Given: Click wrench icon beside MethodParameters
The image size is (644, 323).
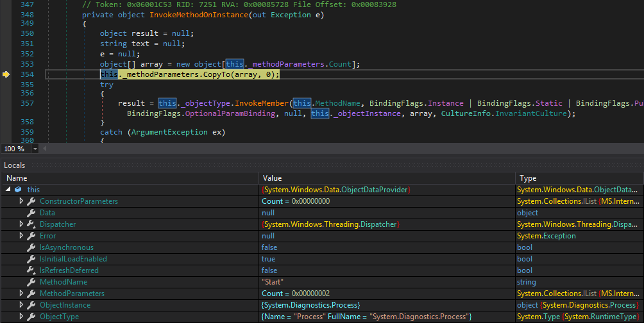Looking at the screenshot, I should point(31,294).
